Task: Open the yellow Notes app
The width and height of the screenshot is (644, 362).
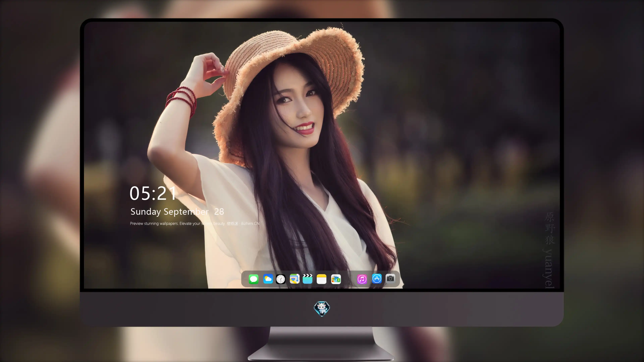Action: pyautogui.click(x=321, y=279)
